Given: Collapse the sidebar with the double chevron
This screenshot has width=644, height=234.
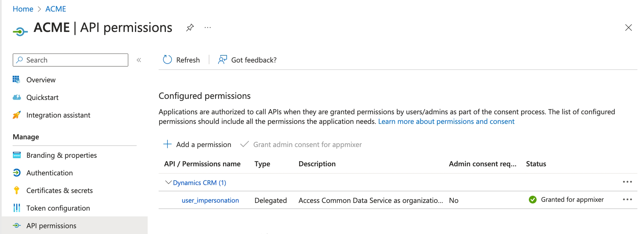Looking at the screenshot, I should pyautogui.click(x=139, y=60).
